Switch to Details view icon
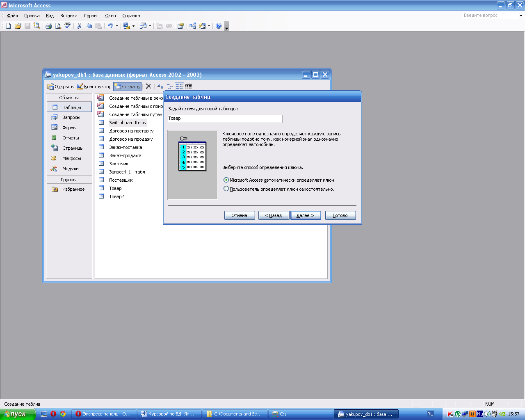The width and height of the screenshot is (525, 420). 189,86
